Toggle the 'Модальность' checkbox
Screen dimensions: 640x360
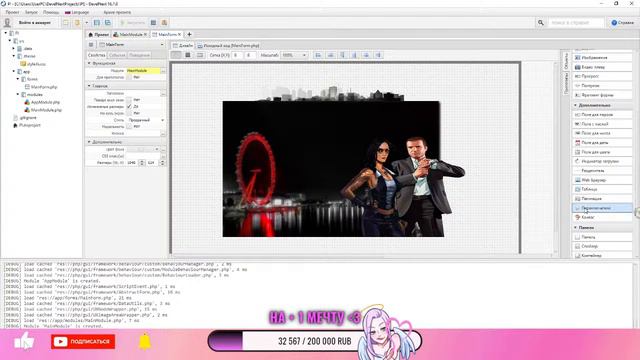click(129, 127)
